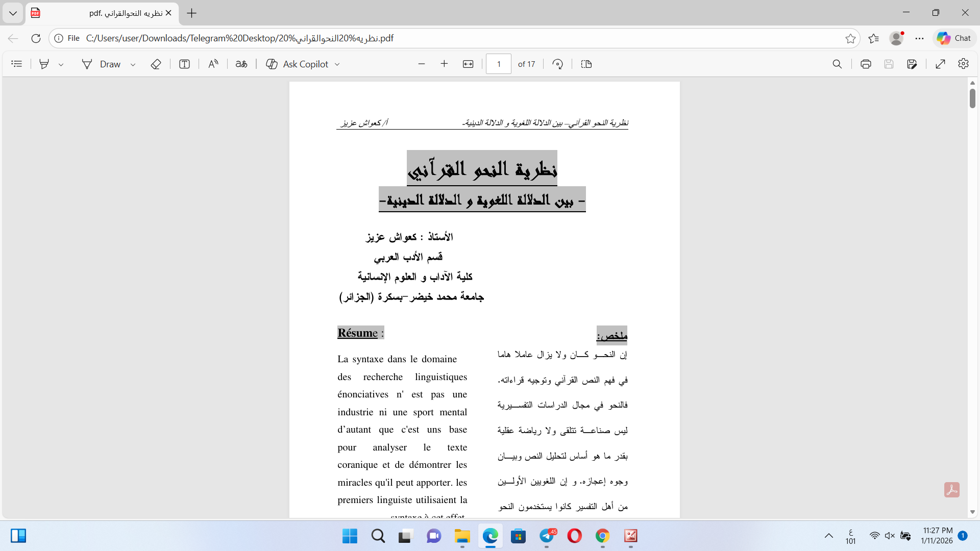Click the Save icon
Viewport: 980px width, 551px height.
pyautogui.click(x=889, y=64)
